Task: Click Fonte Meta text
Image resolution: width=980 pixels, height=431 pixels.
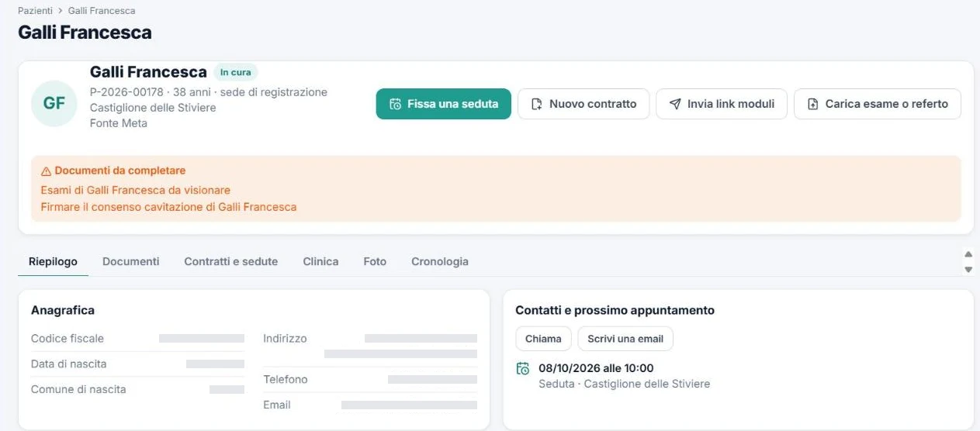Action: coord(119,123)
